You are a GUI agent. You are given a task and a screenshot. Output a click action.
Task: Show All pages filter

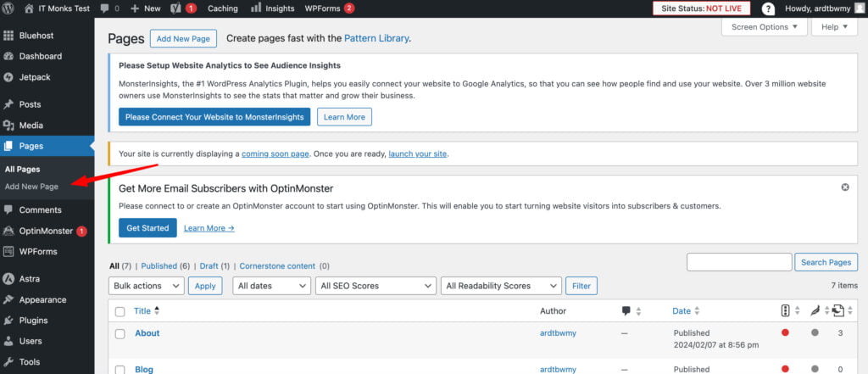[x=114, y=266]
